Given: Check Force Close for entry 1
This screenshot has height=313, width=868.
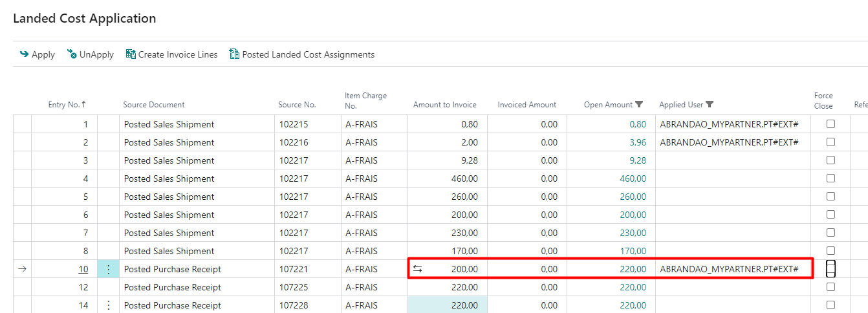Looking at the screenshot, I should tap(830, 124).
